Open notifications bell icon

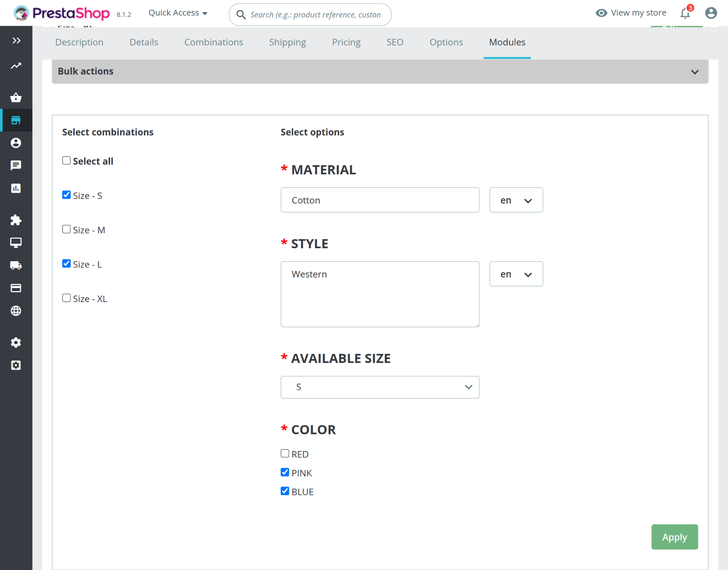[685, 13]
